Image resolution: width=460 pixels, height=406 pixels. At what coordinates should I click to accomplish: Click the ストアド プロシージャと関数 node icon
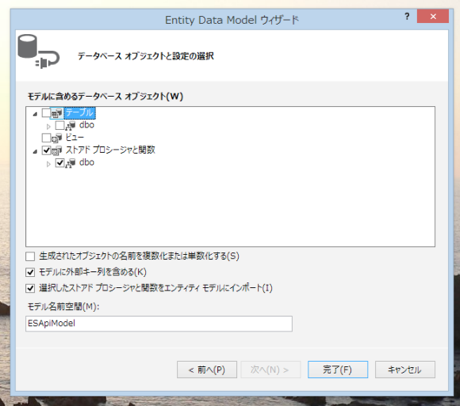click(57, 150)
